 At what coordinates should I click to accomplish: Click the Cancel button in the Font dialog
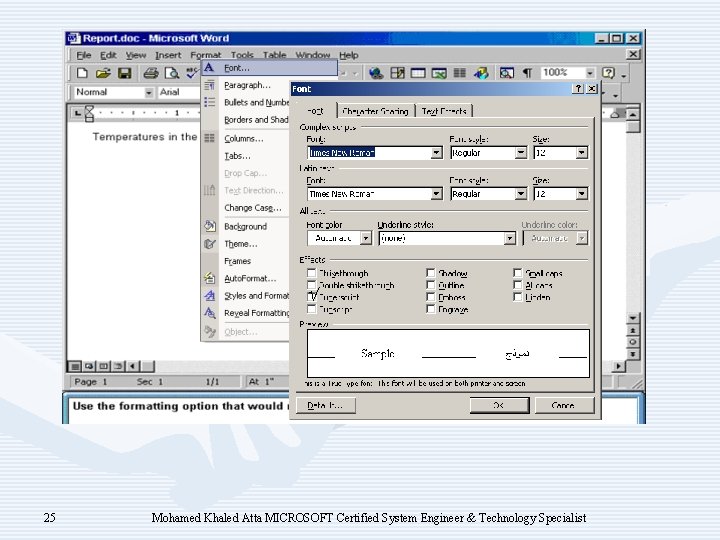(564, 405)
